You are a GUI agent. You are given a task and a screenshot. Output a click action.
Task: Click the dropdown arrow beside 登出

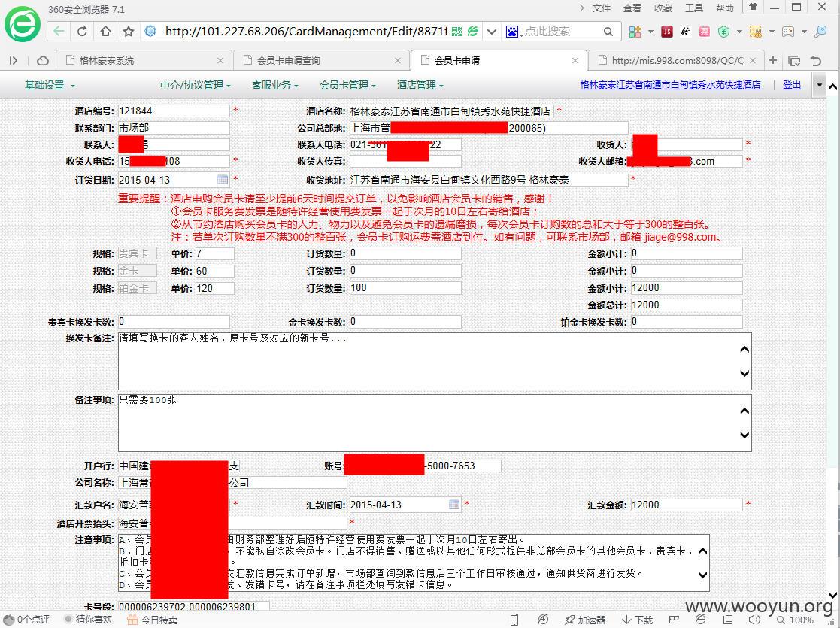819,85
